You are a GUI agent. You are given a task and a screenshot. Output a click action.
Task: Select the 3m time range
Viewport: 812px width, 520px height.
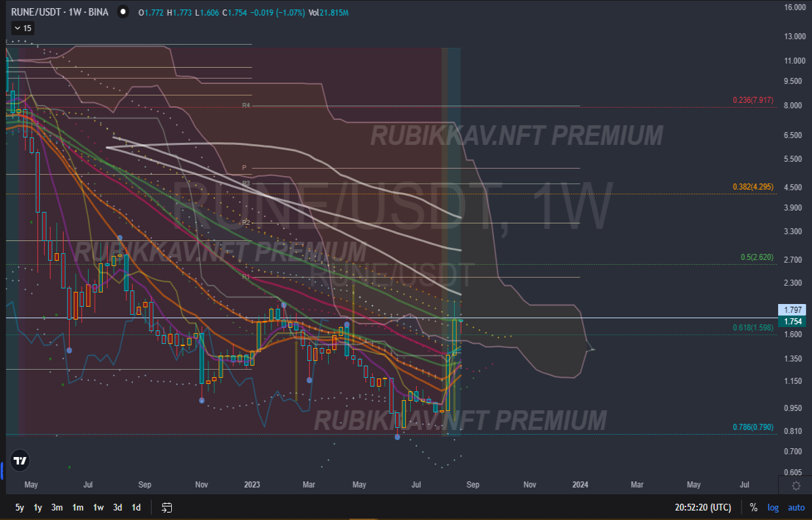click(x=58, y=507)
